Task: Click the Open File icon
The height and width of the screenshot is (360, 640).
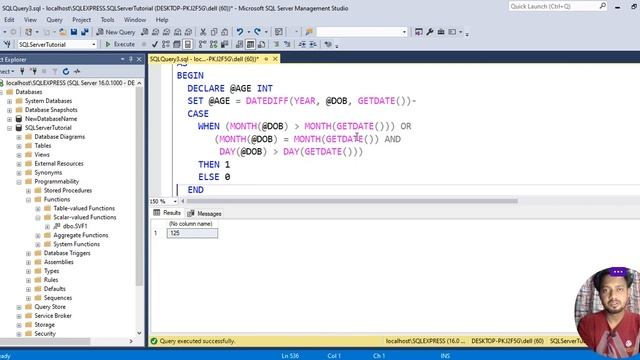Action: tap(63, 32)
